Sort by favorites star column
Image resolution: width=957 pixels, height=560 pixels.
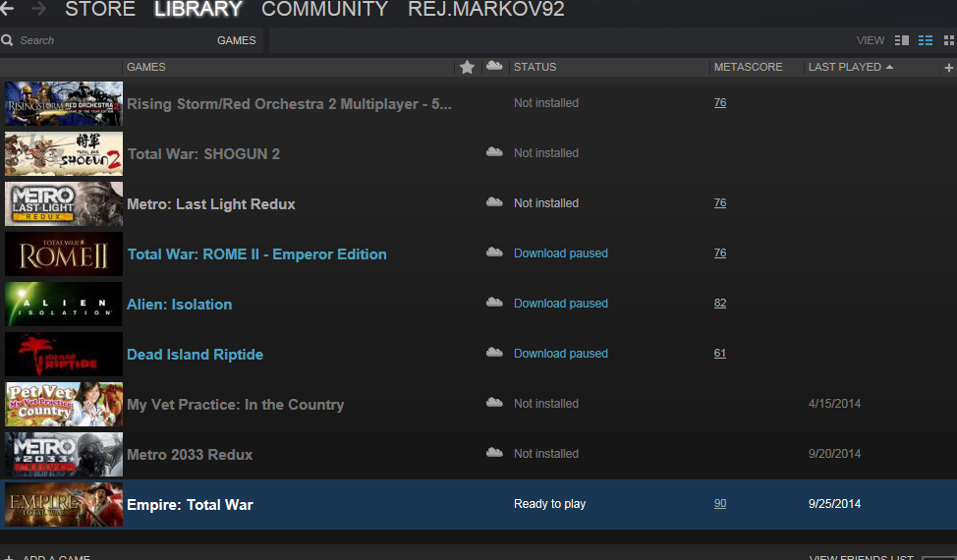467,67
